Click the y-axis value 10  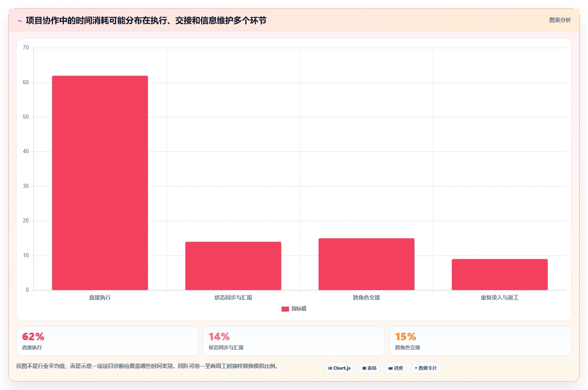click(x=26, y=256)
